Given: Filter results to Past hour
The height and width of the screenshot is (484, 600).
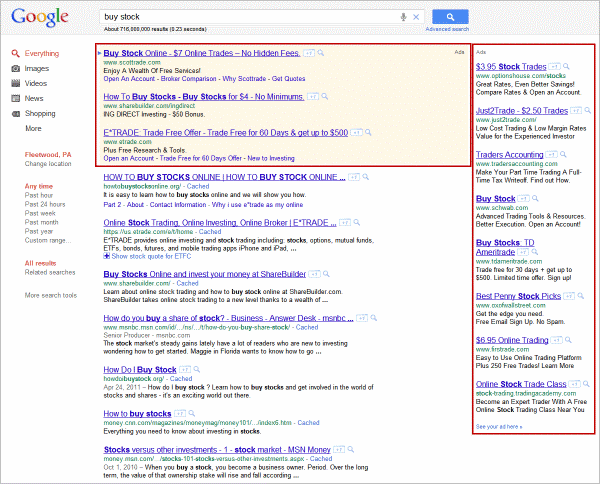Looking at the screenshot, I should point(39,195).
